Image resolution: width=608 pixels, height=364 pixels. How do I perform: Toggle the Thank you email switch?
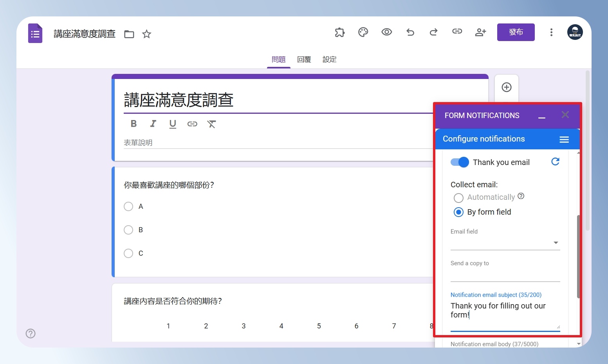click(460, 162)
